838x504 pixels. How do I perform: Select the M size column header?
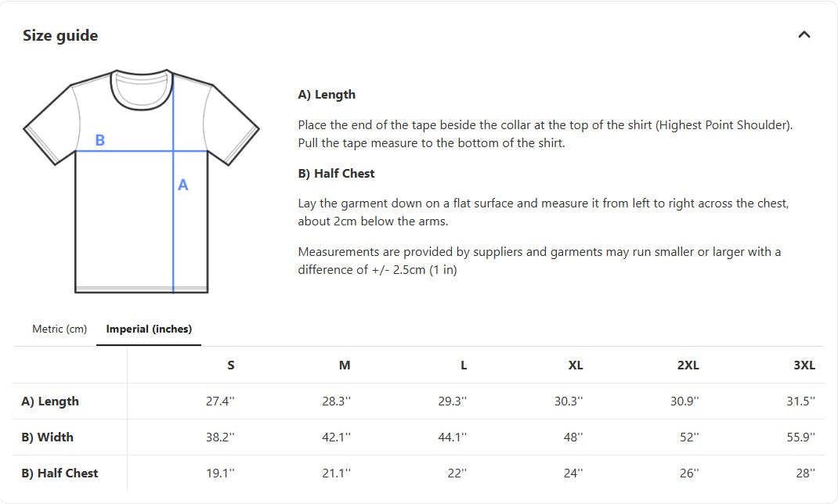point(345,365)
